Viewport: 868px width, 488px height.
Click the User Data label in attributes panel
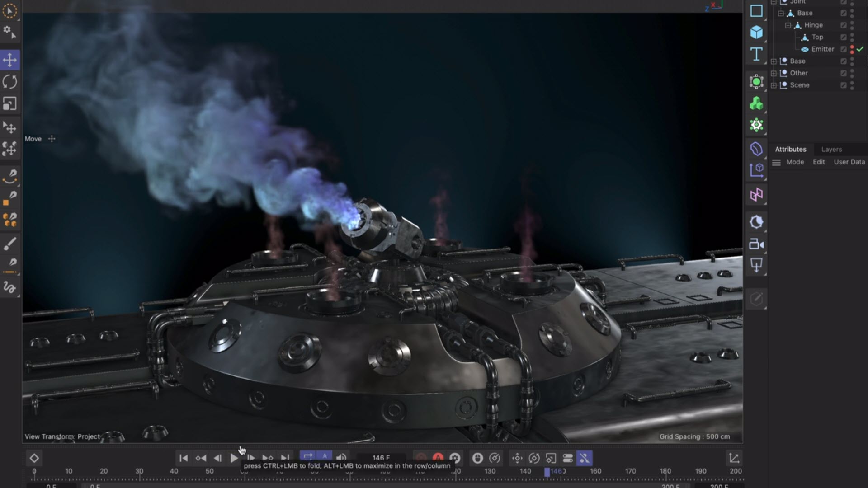(x=849, y=162)
